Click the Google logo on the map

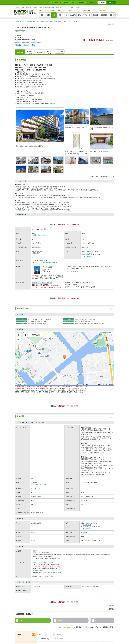point(19,384)
